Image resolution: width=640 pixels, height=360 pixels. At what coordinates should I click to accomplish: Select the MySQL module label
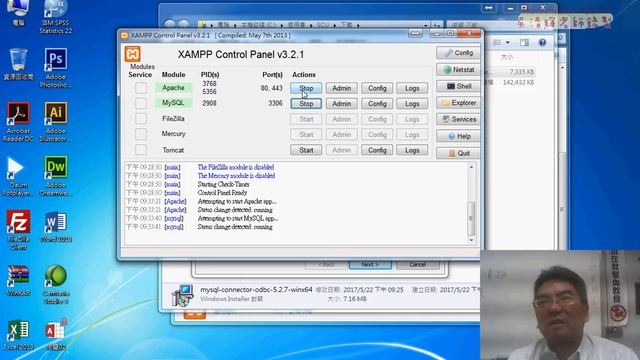click(x=173, y=103)
